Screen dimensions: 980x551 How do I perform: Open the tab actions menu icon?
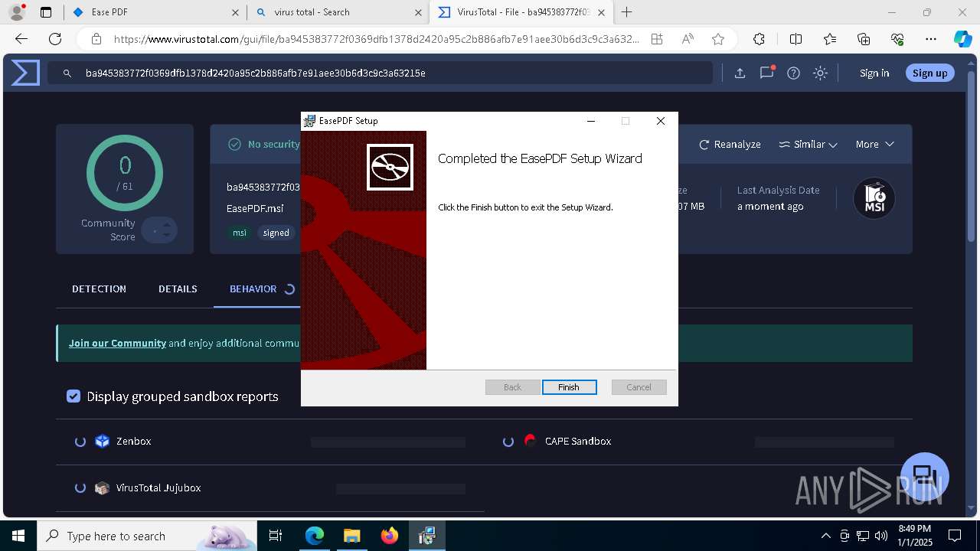[x=46, y=12]
